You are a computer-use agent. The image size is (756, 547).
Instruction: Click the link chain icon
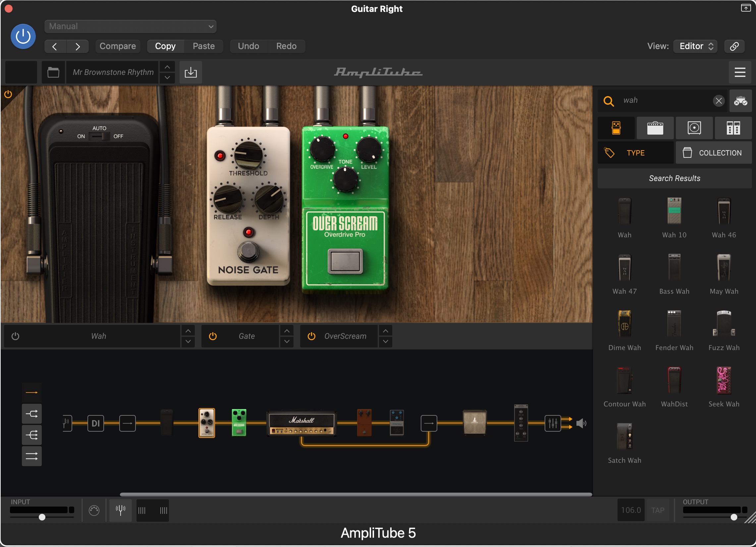[734, 46]
